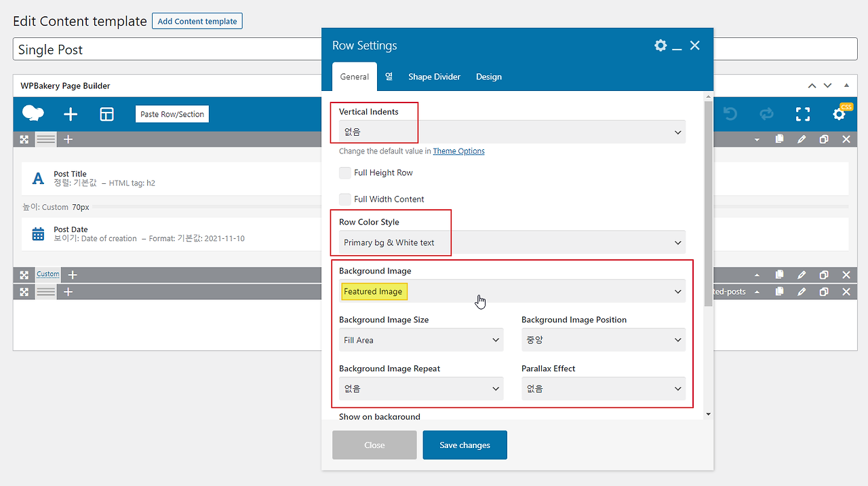
Task: Move WPBakery metabox down with chevron
Action: [x=827, y=86]
